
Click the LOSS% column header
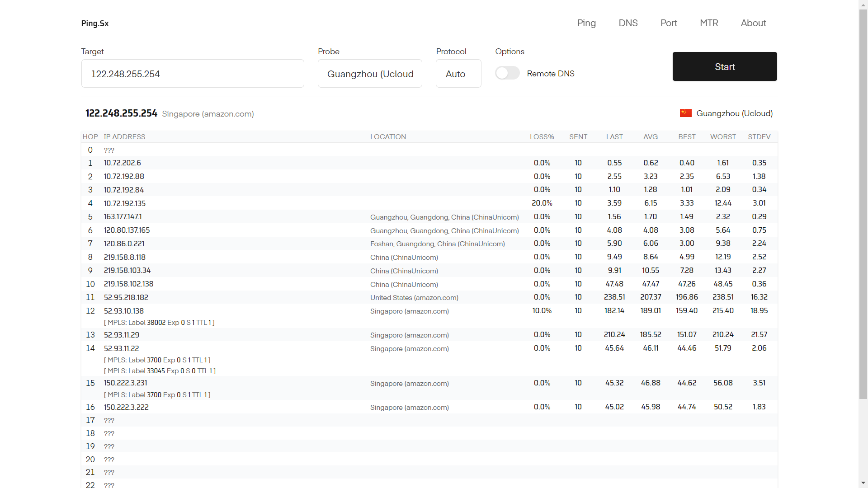click(542, 137)
